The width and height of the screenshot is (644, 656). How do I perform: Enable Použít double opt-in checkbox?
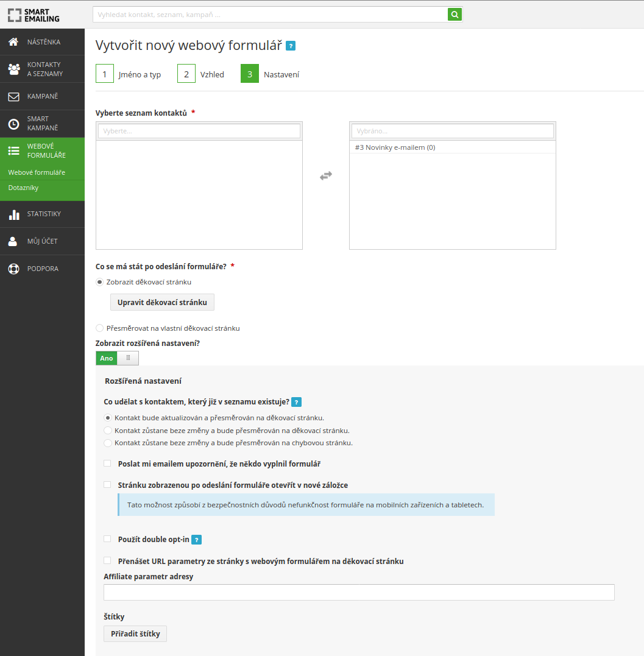108,539
